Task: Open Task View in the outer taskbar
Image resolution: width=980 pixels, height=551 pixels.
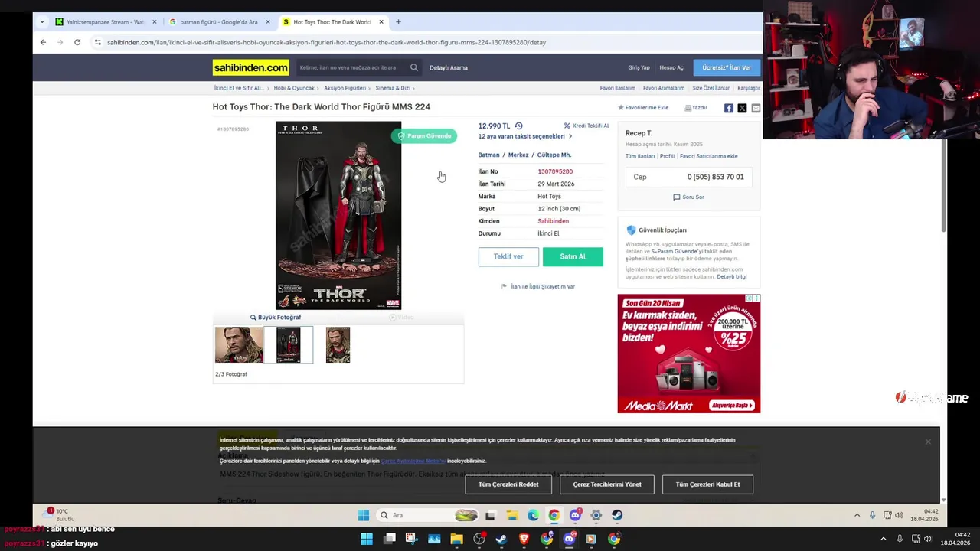Action: point(389,539)
